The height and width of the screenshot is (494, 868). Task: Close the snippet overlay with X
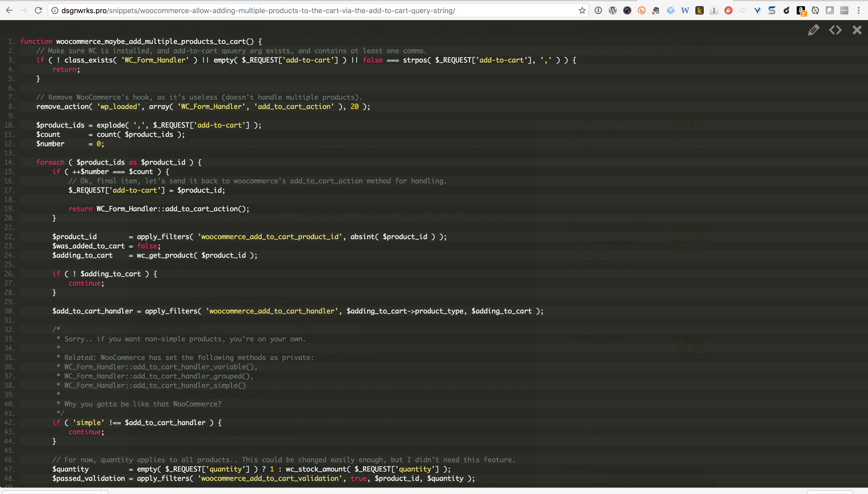click(x=857, y=30)
